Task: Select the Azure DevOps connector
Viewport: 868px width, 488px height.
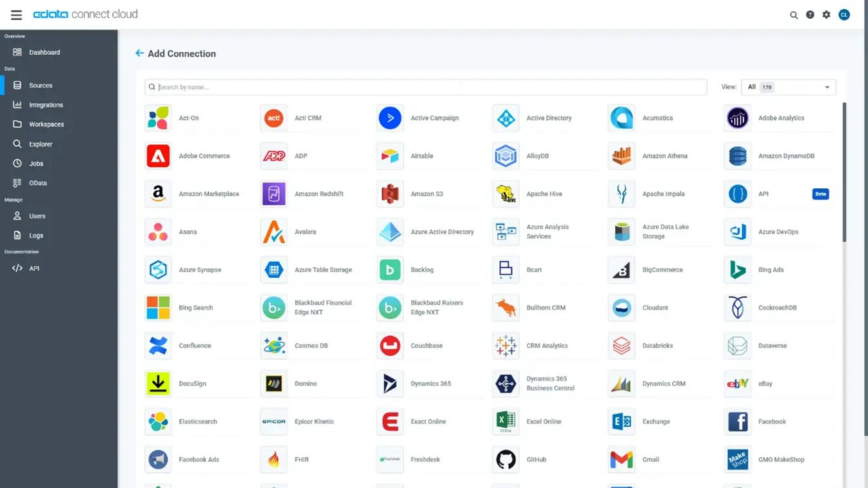Action: tap(738, 231)
